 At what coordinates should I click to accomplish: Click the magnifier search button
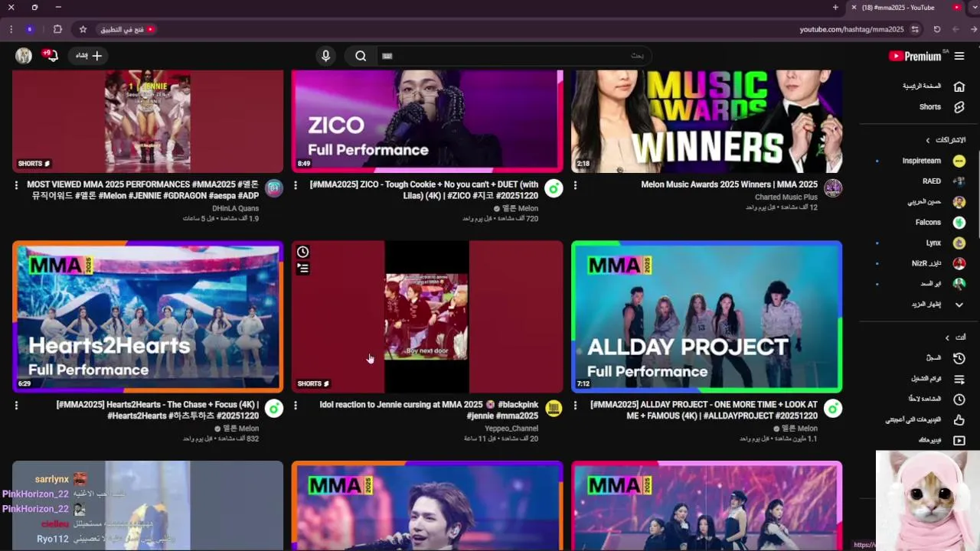(361, 56)
